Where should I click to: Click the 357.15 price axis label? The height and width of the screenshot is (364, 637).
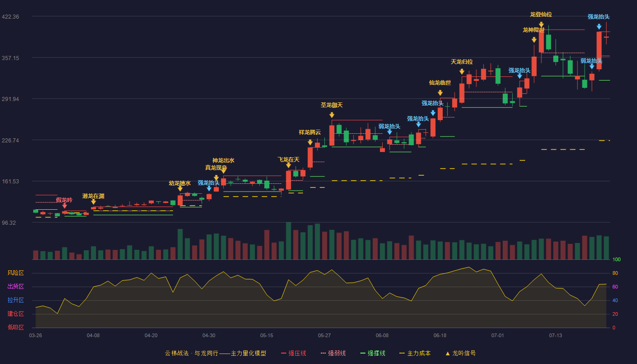[10, 58]
